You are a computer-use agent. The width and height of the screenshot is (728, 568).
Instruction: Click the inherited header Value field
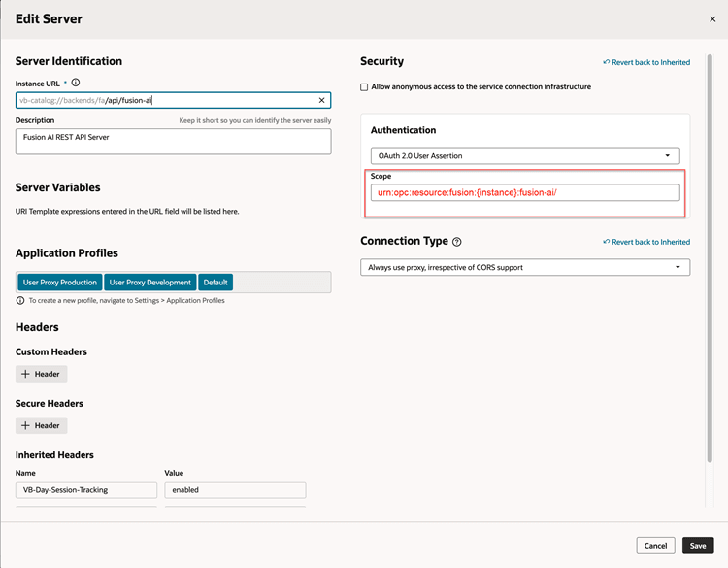(x=235, y=490)
